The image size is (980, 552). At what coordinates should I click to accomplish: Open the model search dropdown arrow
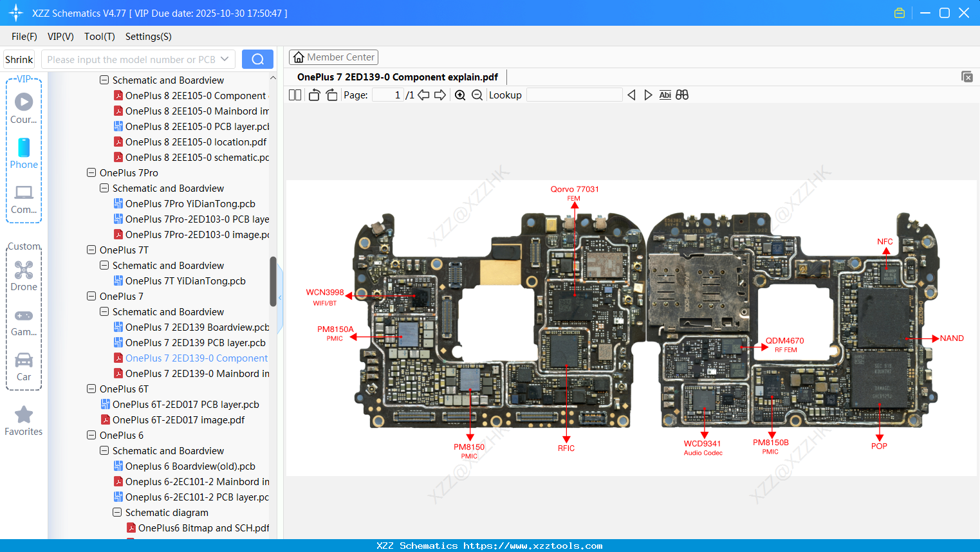226,59
